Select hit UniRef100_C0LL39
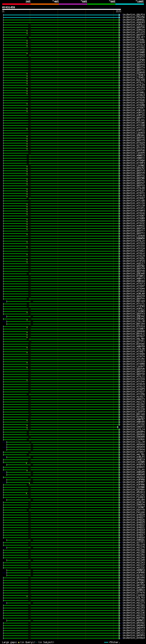The width and height of the screenshot is (146, 644). tap(130, 442)
